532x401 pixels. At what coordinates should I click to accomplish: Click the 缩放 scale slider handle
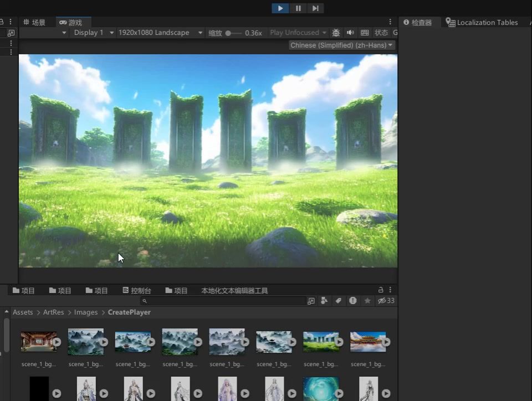click(228, 33)
